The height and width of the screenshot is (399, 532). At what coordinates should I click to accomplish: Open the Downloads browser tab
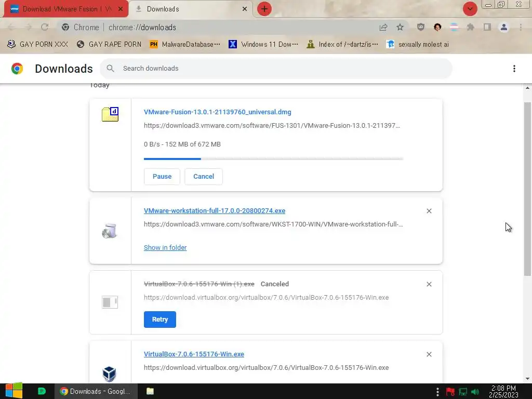coord(191,9)
